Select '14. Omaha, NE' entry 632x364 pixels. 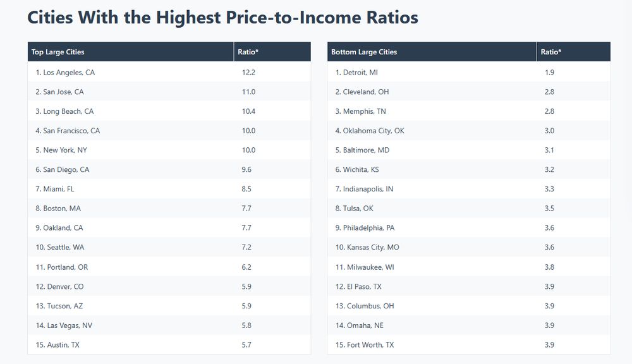(469, 325)
